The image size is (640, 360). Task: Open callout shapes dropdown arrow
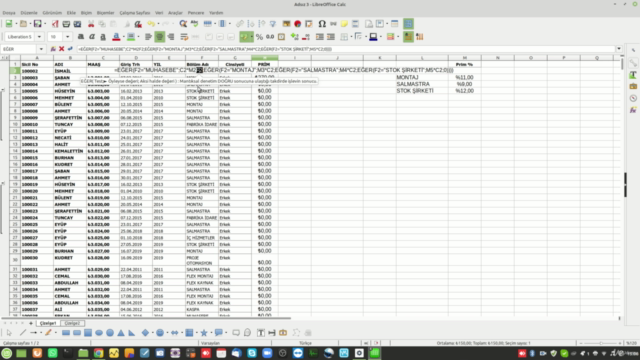[226, 333]
